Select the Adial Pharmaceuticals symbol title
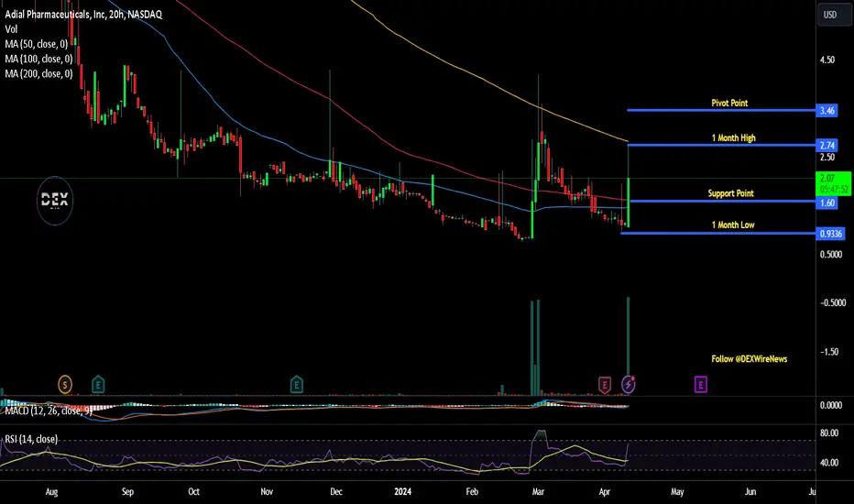 pos(83,15)
